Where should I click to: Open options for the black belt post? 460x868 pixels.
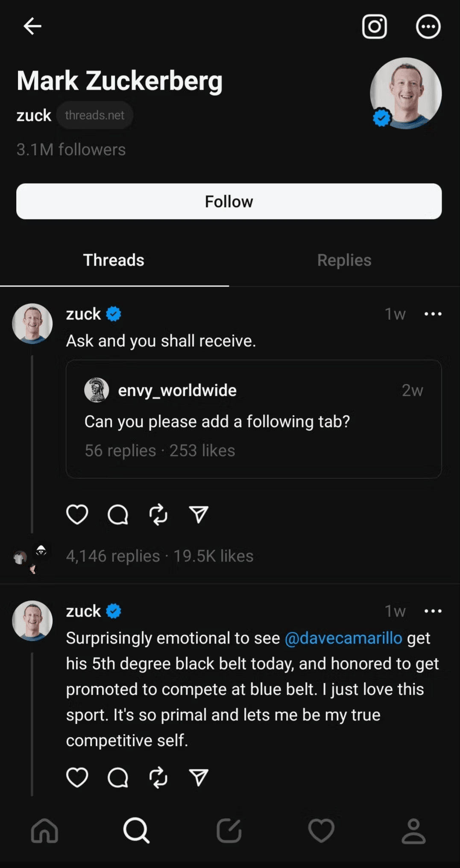[433, 611]
